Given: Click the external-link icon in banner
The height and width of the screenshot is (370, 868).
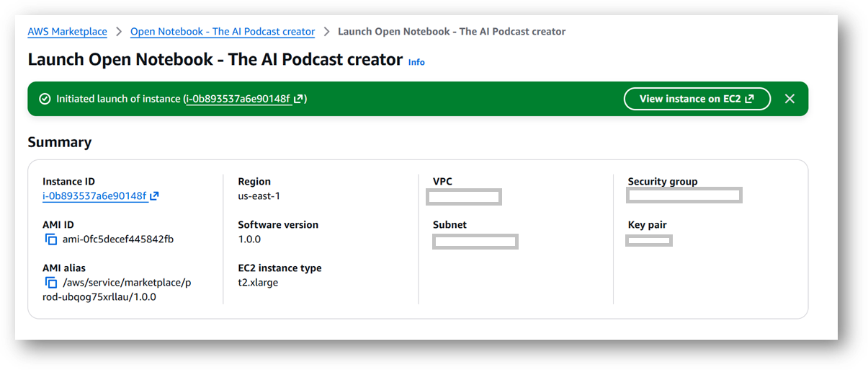Looking at the screenshot, I should click(298, 99).
